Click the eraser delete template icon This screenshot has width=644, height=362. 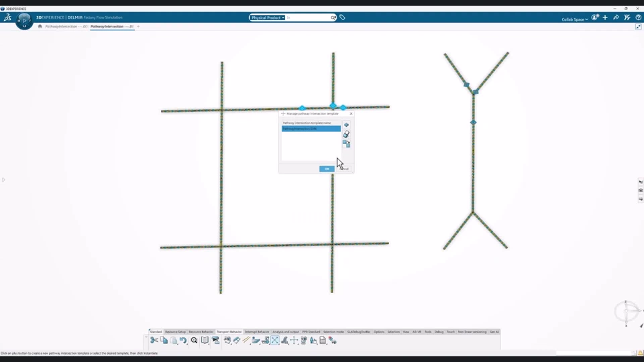(346, 134)
